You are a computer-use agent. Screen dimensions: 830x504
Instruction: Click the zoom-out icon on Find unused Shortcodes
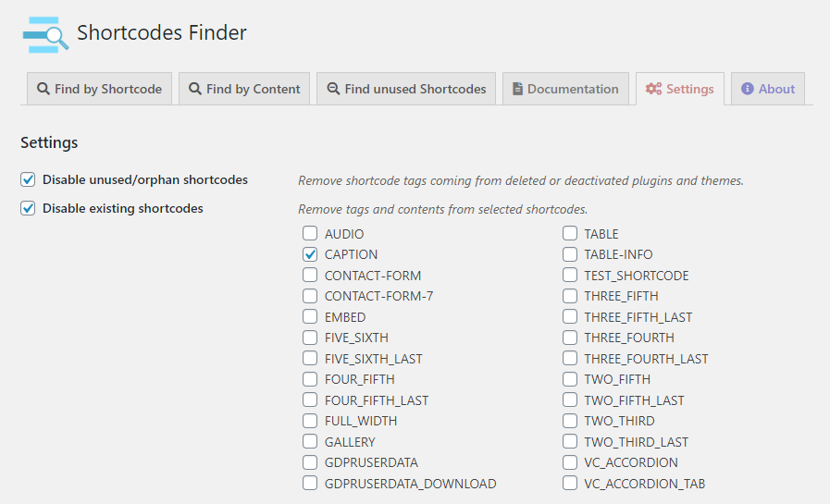[x=333, y=90]
